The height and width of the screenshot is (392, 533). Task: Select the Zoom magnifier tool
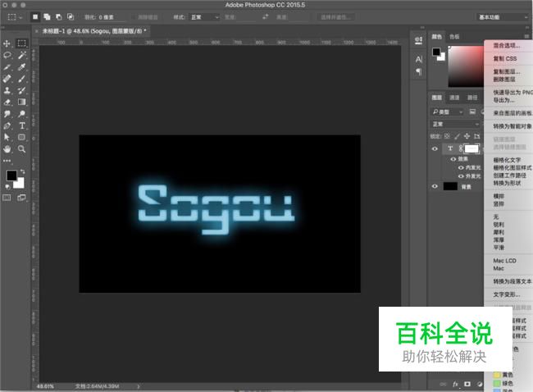pyautogui.click(x=22, y=149)
